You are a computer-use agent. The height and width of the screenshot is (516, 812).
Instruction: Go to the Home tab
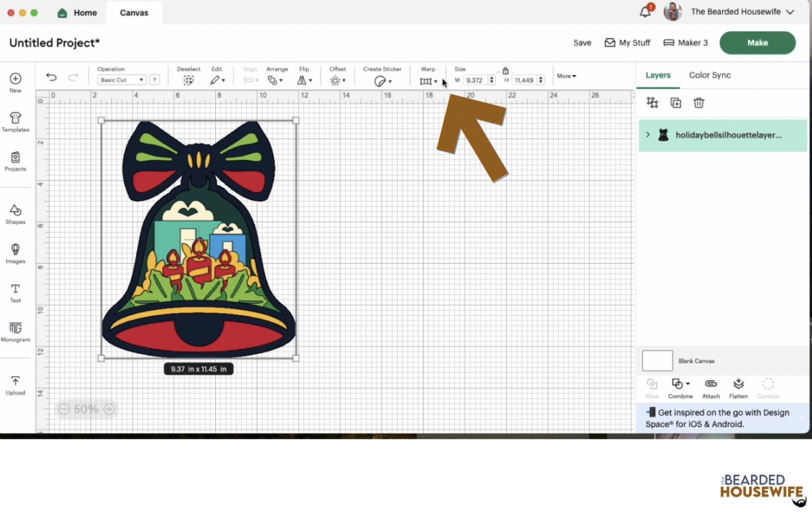pyautogui.click(x=77, y=12)
